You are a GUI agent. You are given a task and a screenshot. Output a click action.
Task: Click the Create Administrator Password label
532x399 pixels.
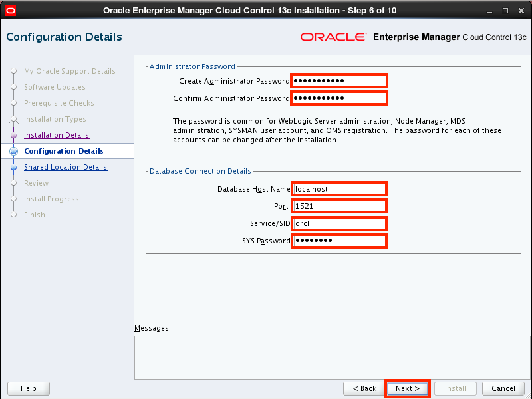[234, 81]
